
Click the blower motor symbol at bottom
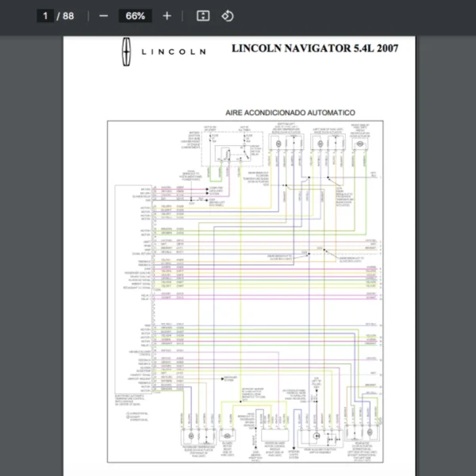click(x=227, y=436)
